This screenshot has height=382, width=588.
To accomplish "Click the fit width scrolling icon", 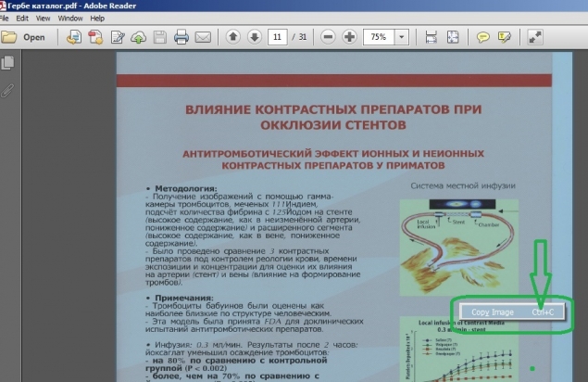I will pos(431,38).
